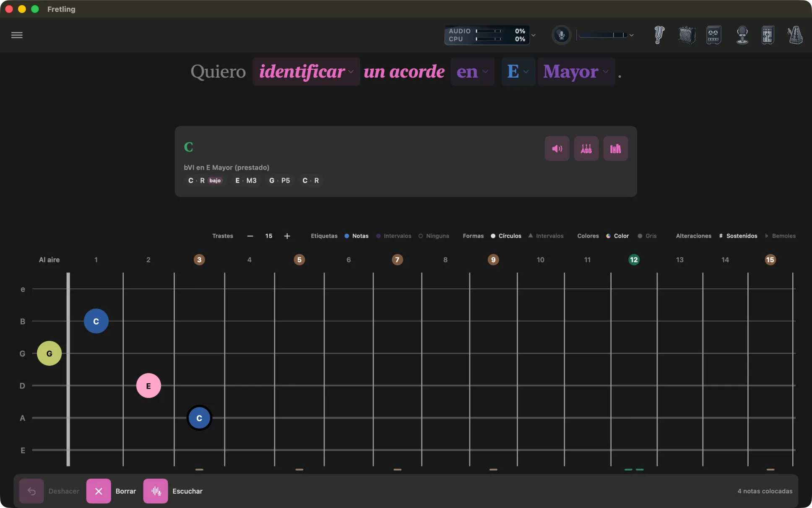Click the fret 7 marker

(397, 260)
